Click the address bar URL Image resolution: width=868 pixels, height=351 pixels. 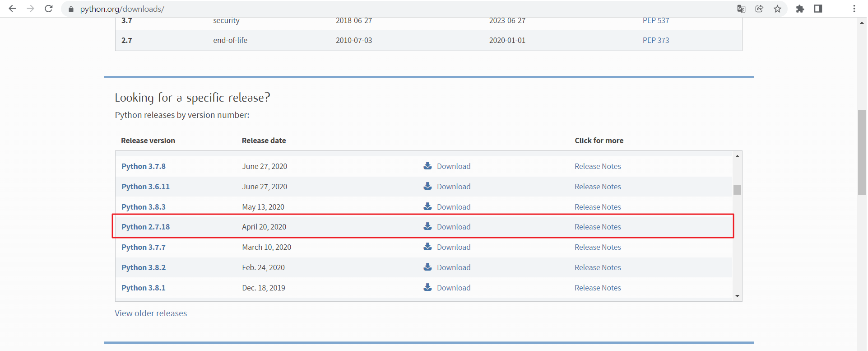[122, 9]
